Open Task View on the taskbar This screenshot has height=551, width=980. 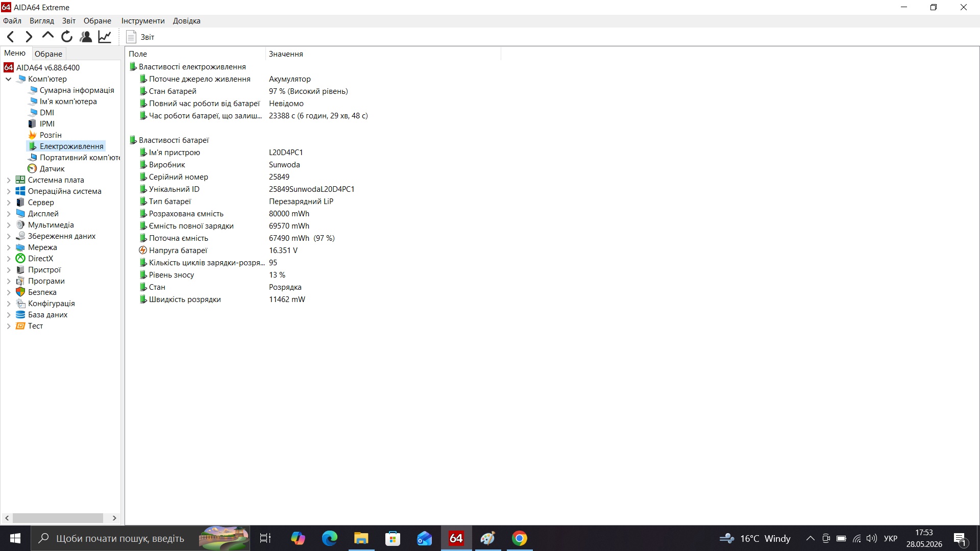pyautogui.click(x=265, y=538)
